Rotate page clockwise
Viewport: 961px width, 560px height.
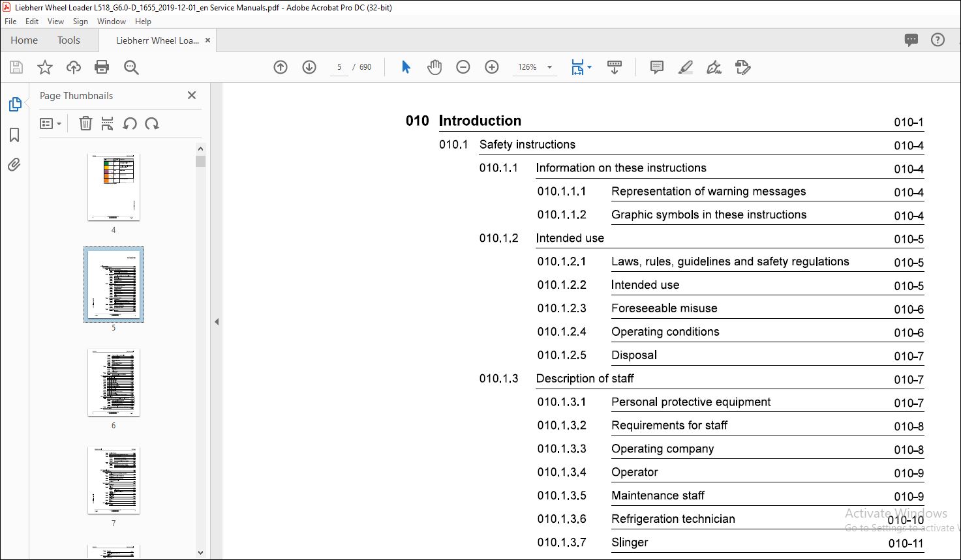(152, 123)
